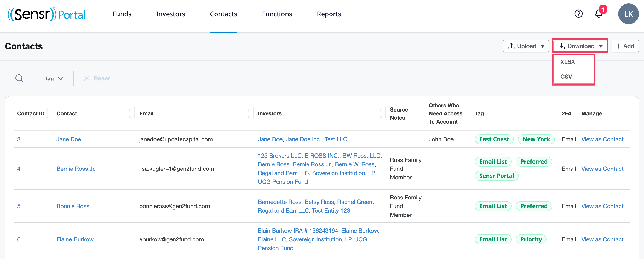Screen dimensions: 644x259
Task: Click the New York tag
Action: pyautogui.click(x=536, y=139)
